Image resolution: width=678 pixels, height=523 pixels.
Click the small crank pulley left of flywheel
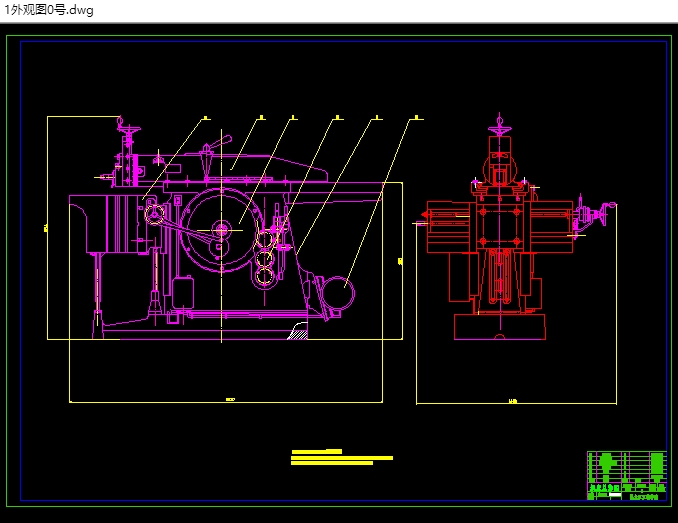point(154,212)
